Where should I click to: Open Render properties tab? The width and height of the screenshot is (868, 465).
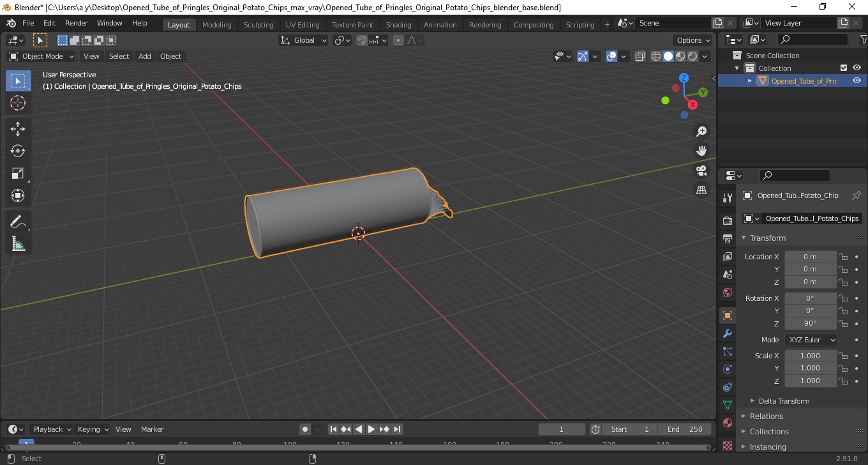coord(727,221)
